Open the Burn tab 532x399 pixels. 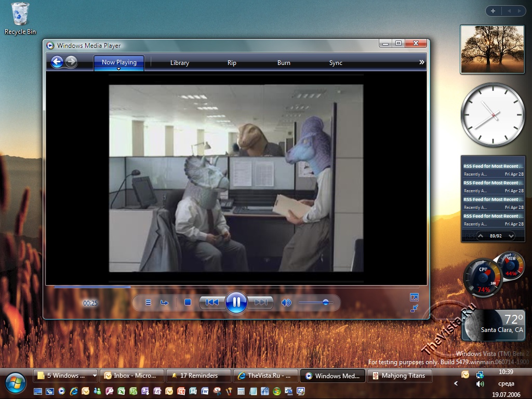click(284, 63)
